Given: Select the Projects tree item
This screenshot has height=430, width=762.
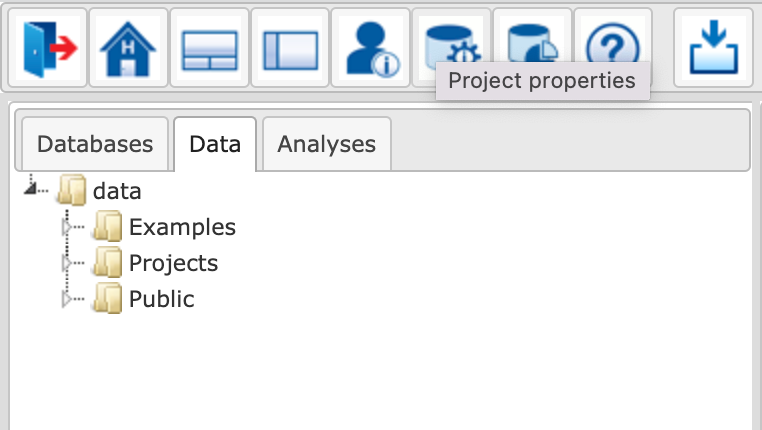Looking at the screenshot, I should click(173, 263).
